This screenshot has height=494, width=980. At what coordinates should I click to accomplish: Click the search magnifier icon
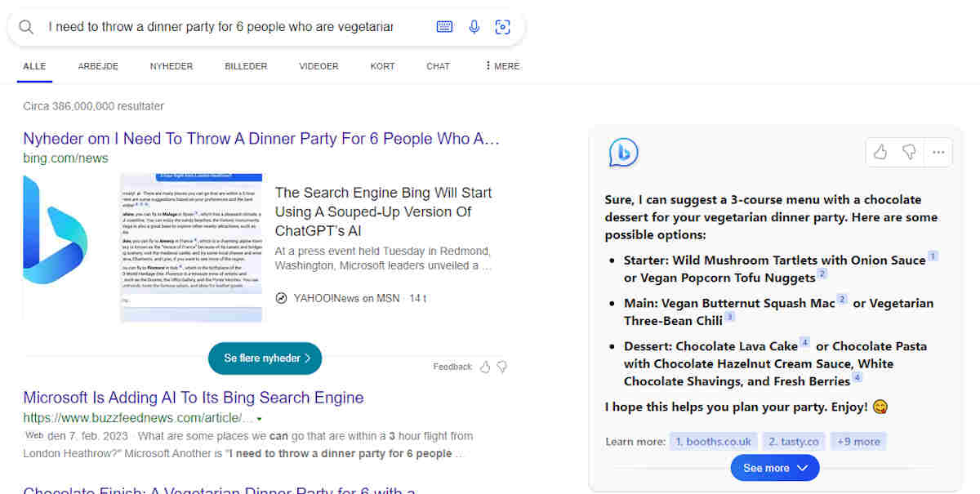26,27
